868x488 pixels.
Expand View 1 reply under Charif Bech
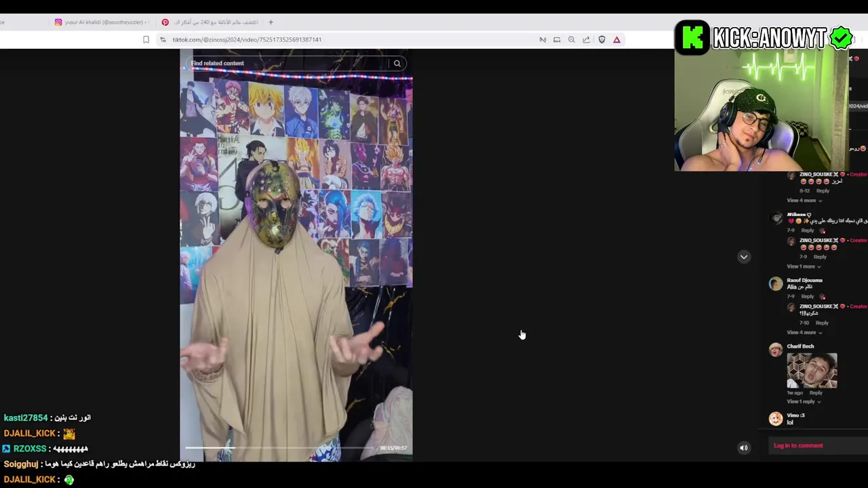pos(804,401)
